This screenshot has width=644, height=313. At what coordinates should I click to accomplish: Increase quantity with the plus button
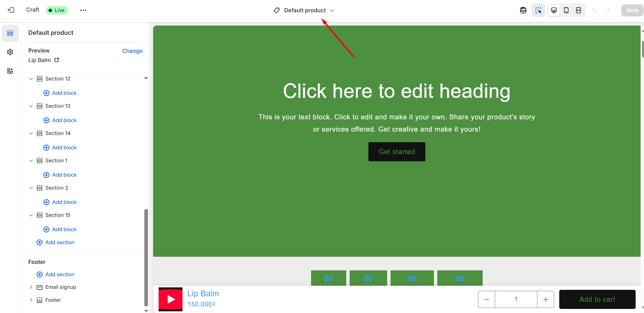tap(546, 299)
